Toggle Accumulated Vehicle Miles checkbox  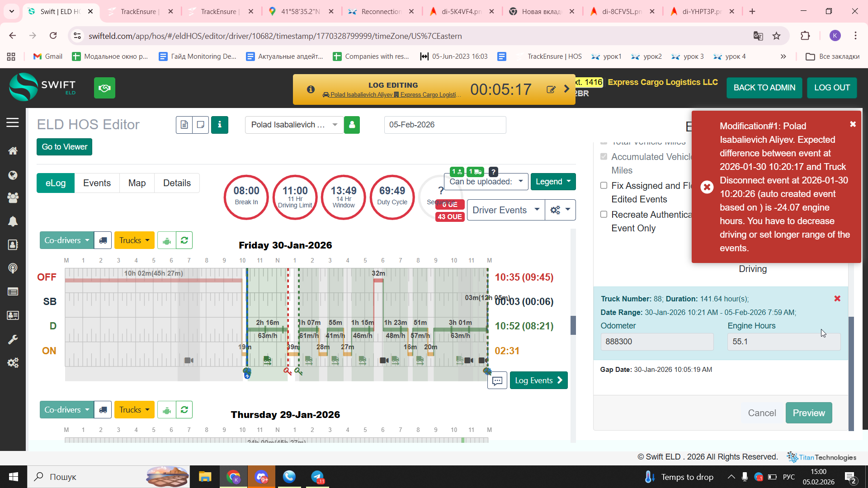(604, 156)
